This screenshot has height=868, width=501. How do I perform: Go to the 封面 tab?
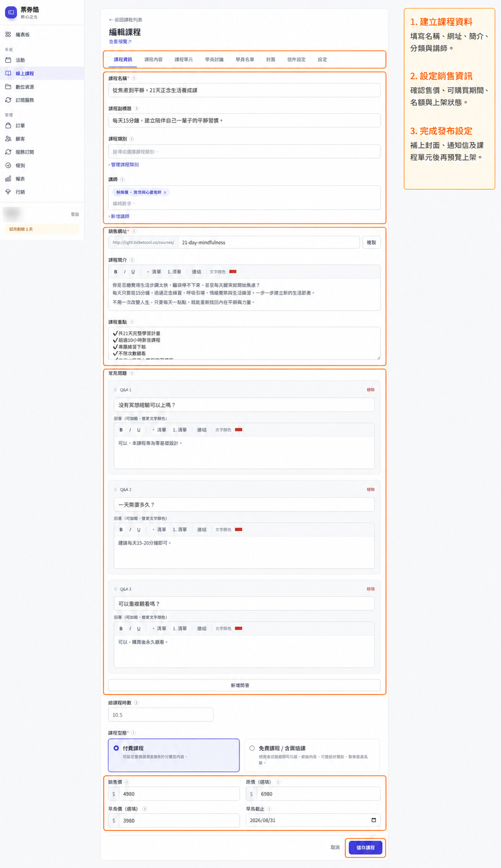pos(271,59)
